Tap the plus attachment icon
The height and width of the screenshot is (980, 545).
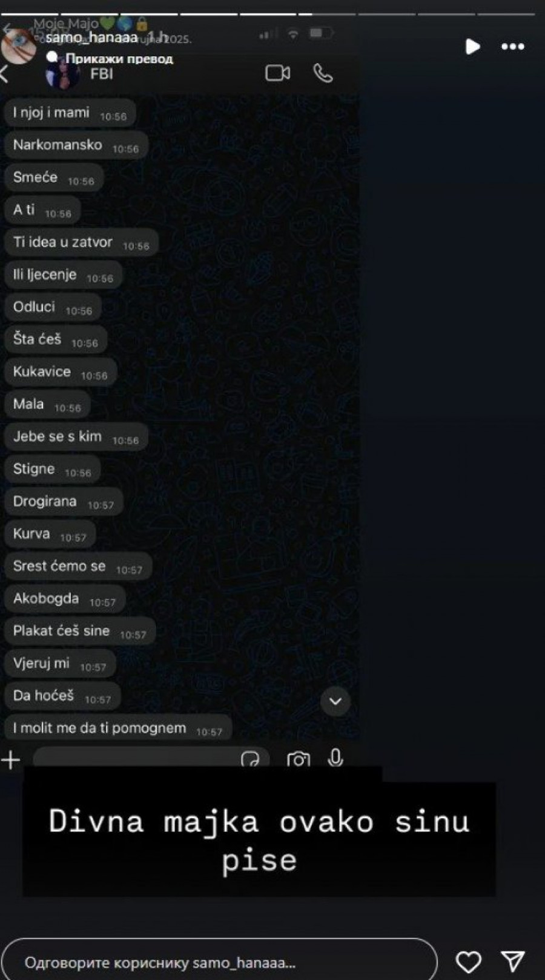coord(10,759)
